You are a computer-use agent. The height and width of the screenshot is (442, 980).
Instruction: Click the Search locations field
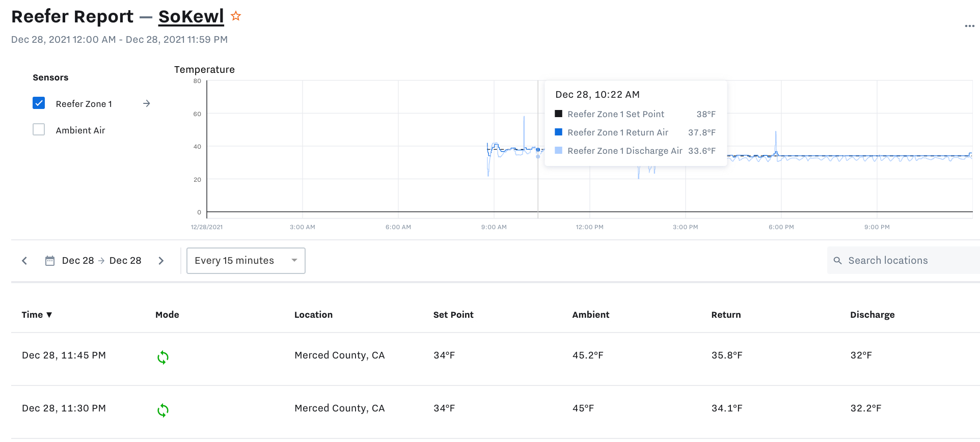(x=903, y=260)
